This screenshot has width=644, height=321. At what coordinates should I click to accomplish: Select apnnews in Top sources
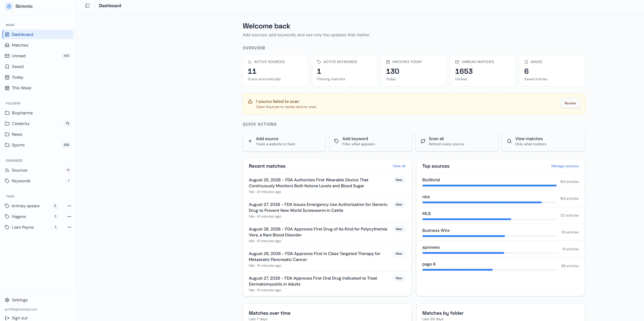[x=500, y=249]
